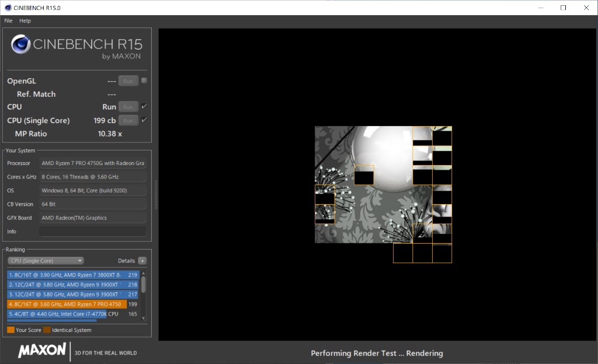Toggle the CPU (Single Core) checkbox
The height and width of the screenshot is (364, 598).
point(144,120)
